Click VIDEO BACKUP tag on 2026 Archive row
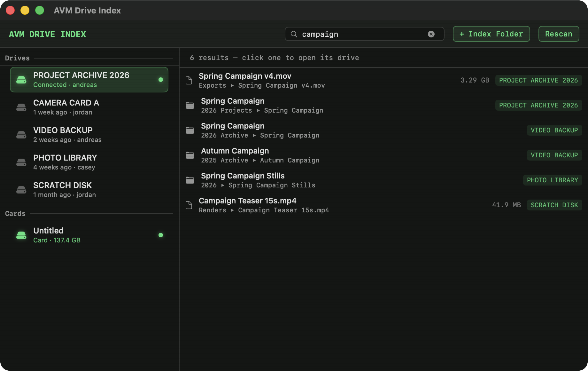 (554, 130)
